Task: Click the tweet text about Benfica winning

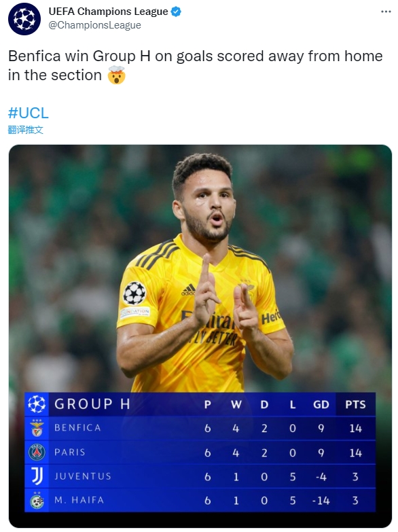Action: (196, 65)
